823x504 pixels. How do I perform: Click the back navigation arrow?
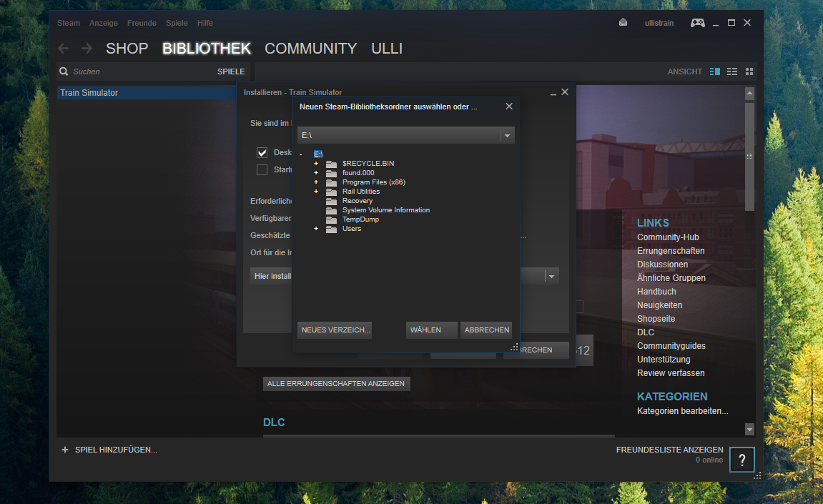64,49
